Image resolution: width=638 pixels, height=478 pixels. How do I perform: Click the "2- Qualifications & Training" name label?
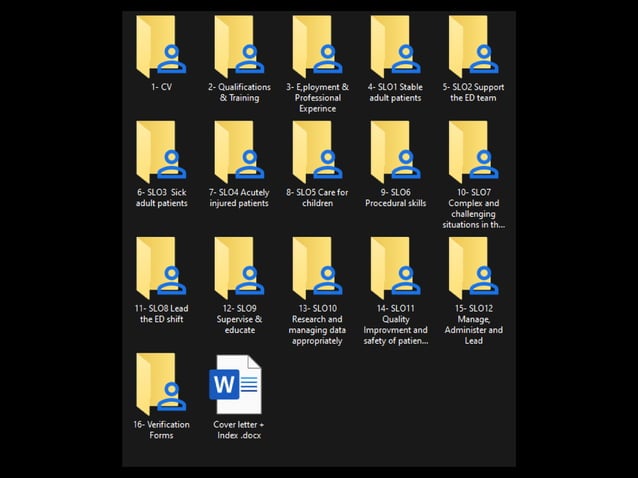239,92
